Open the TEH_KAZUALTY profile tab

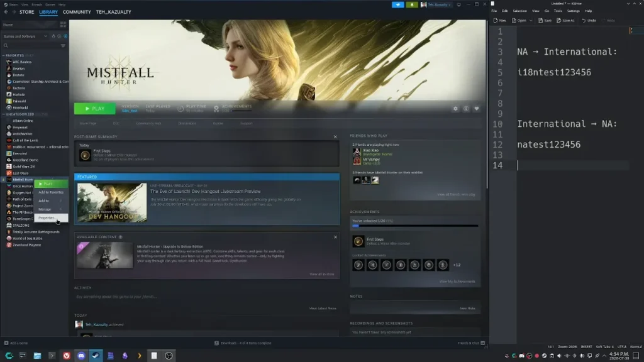click(113, 12)
